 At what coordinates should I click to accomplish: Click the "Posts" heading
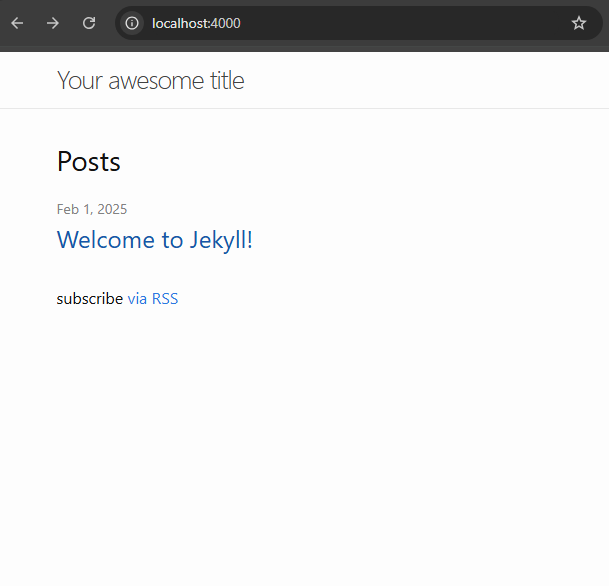pyautogui.click(x=89, y=161)
